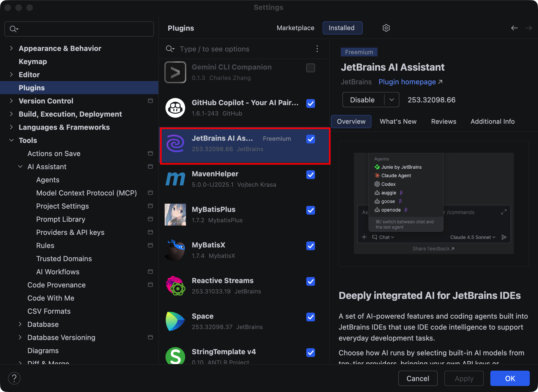Enable the Gemini CLI Companion checkbox

(310, 68)
